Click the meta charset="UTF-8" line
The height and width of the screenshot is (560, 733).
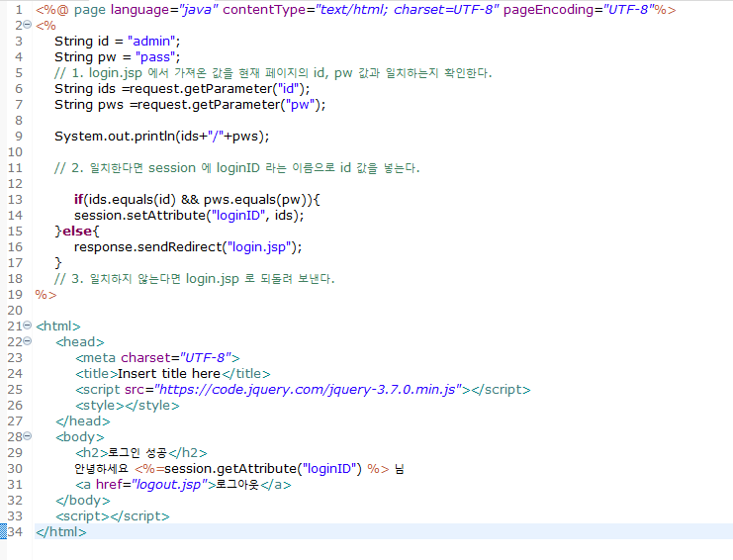pos(157,358)
